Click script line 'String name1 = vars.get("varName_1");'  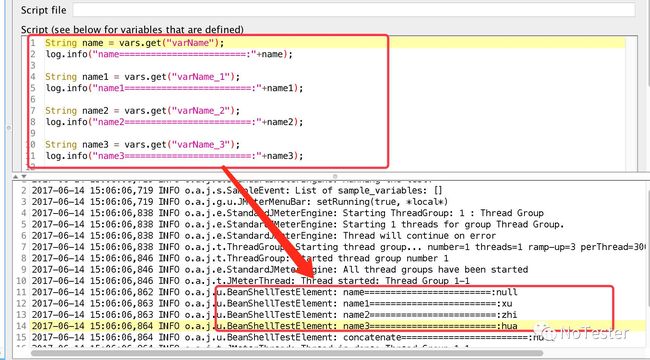coord(142,77)
